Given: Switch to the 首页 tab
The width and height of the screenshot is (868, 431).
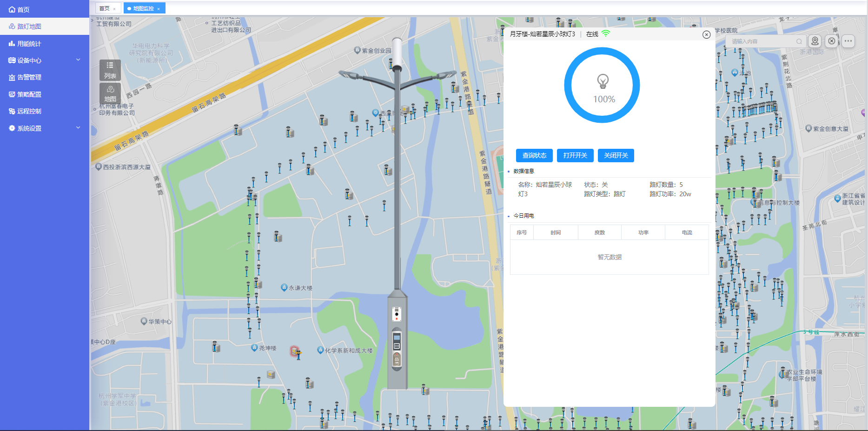Looking at the screenshot, I should 104,8.
